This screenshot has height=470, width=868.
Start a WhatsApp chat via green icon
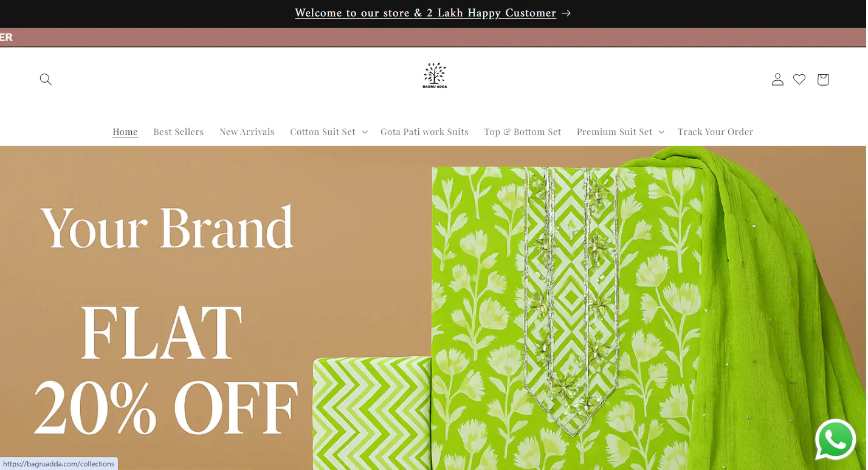coord(836,440)
